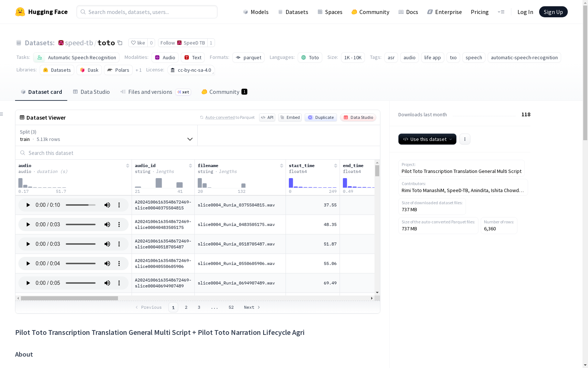
Task: Expand the Split train dropdown
Action: [x=106, y=135]
